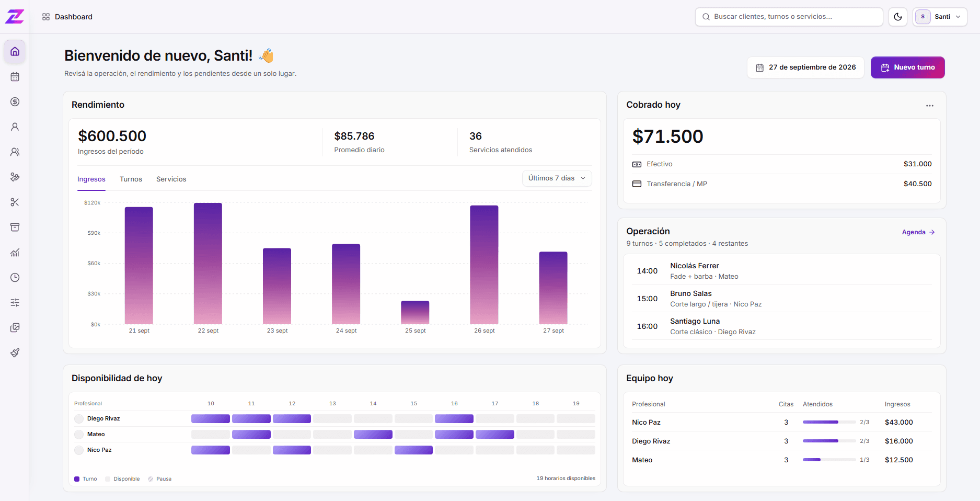980x501 pixels.
Task: Click the dollar sign sidebar icon
Action: (15, 102)
